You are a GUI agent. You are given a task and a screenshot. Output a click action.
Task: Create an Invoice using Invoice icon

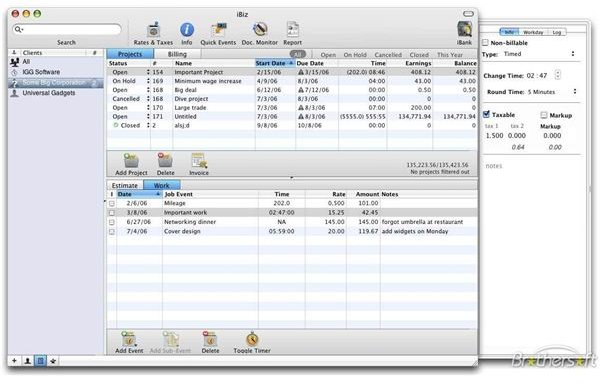pyautogui.click(x=199, y=161)
